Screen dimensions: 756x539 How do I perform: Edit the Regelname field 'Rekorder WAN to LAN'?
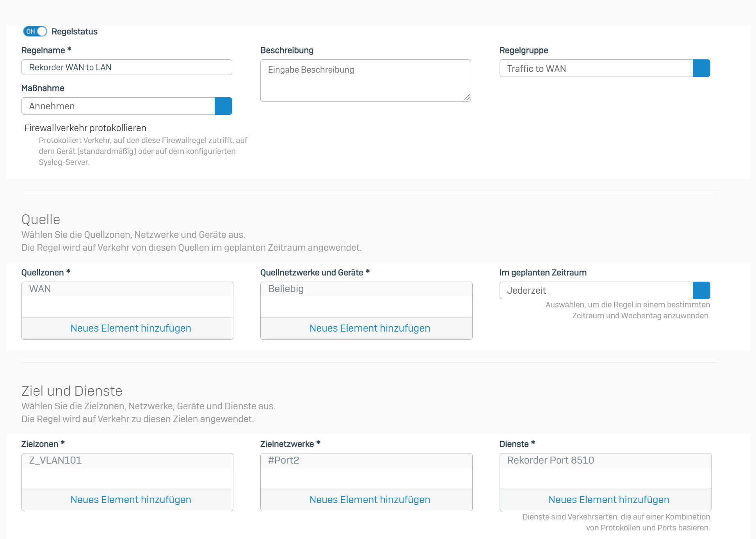pos(127,67)
